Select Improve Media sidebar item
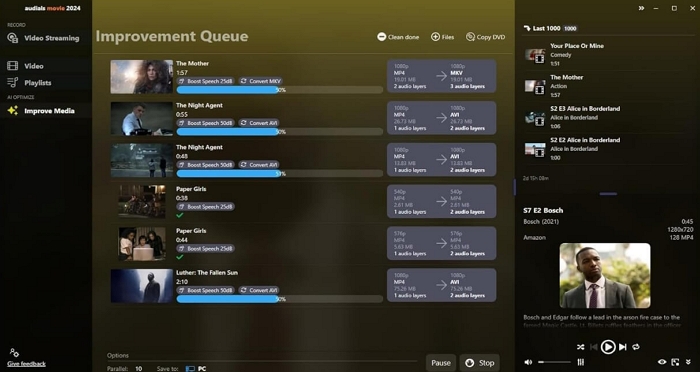700x372 pixels. pyautogui.click(x=41, y=111)
